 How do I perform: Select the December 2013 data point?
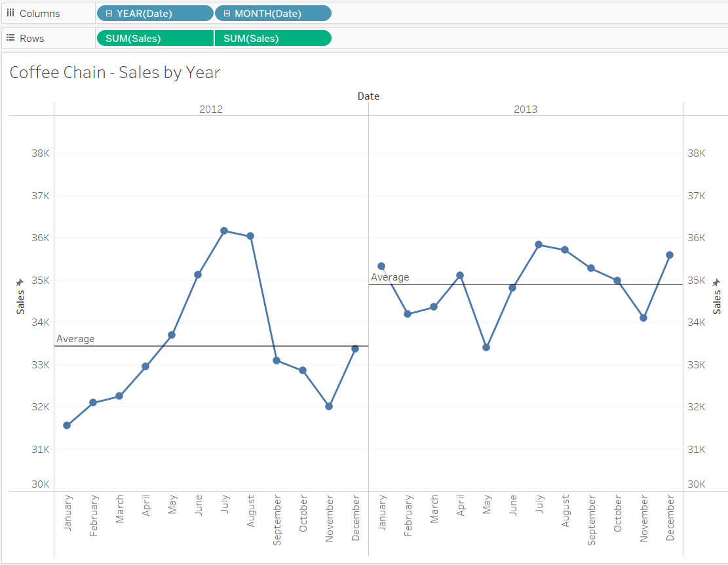tap(670, 255)
